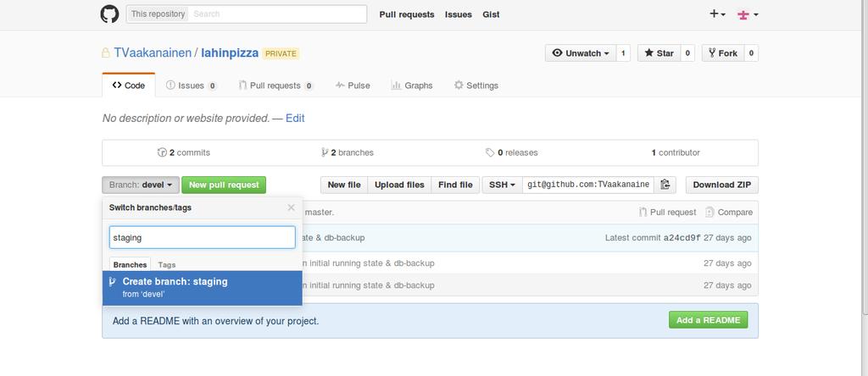Open the user avatar profile menu
Screen dimensions: 868x376
[x=748, y=15]
